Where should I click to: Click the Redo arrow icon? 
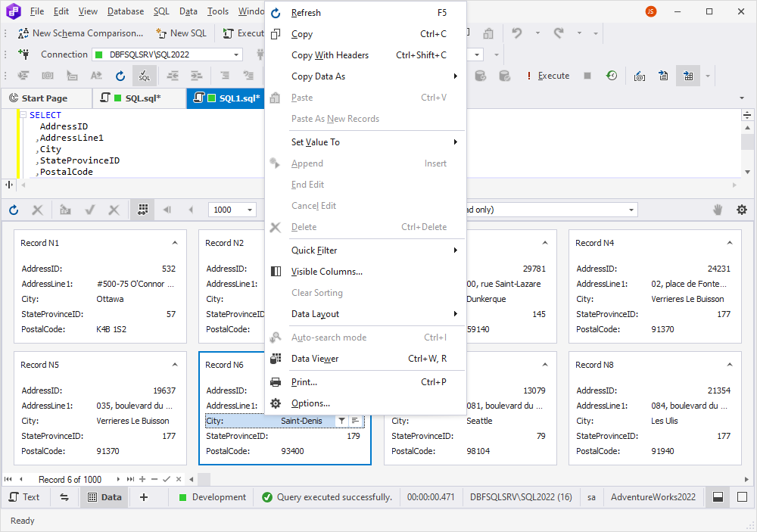(559, 33)
